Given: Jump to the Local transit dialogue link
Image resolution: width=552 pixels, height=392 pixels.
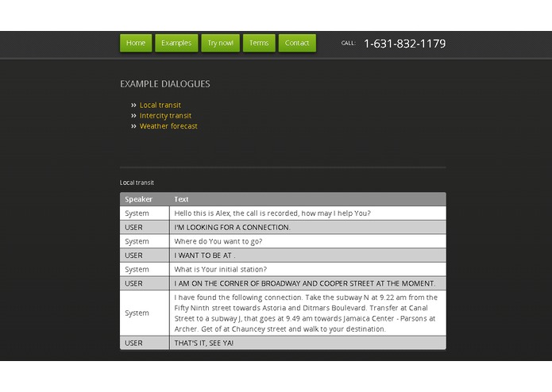Looking at the screenshot, I should 160,105.
